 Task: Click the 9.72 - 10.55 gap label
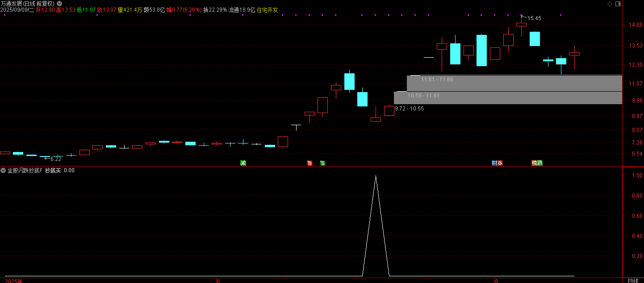pyautogui.click(x=409, y=109)
